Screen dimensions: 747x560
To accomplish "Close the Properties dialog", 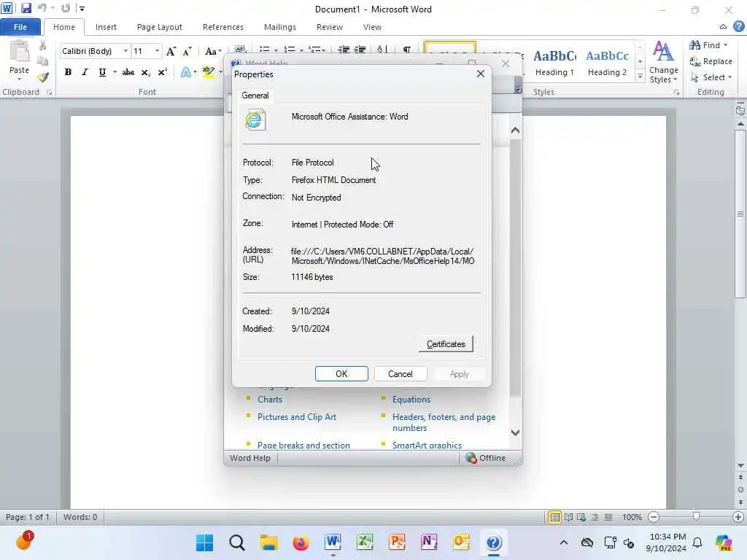I will point(480,74).
